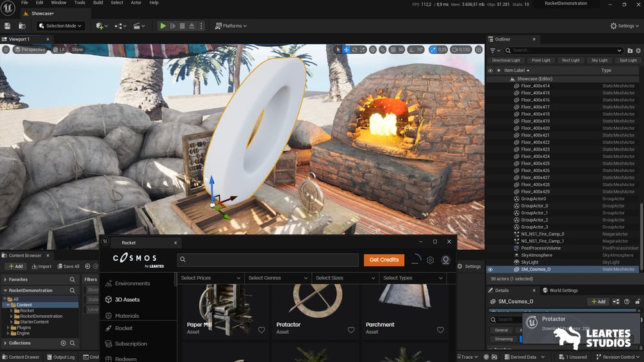Image resolution: width=644 pixels, height=362 pixels.
Task: Favorite the Parchment asset heart
Action: [x=440, y=330]
